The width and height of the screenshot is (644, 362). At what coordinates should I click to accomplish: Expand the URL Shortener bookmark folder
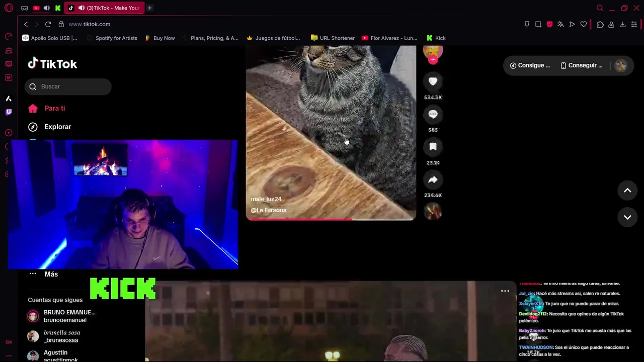tap(333, 38)
